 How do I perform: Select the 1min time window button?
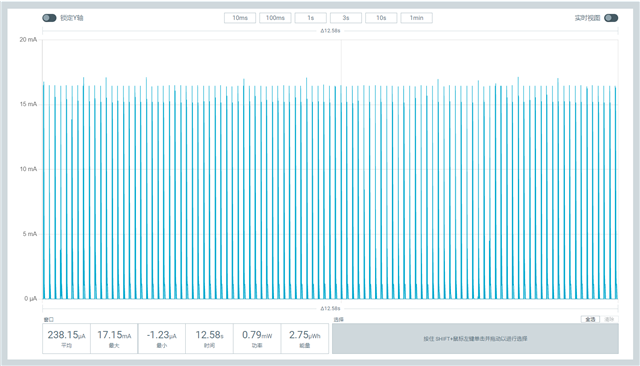point(416,18)
